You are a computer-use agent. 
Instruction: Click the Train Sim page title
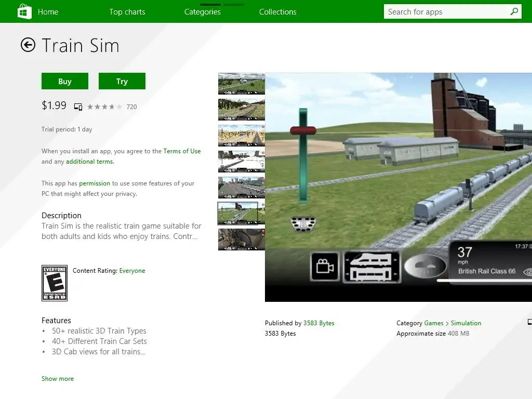[x=81, y=46]
